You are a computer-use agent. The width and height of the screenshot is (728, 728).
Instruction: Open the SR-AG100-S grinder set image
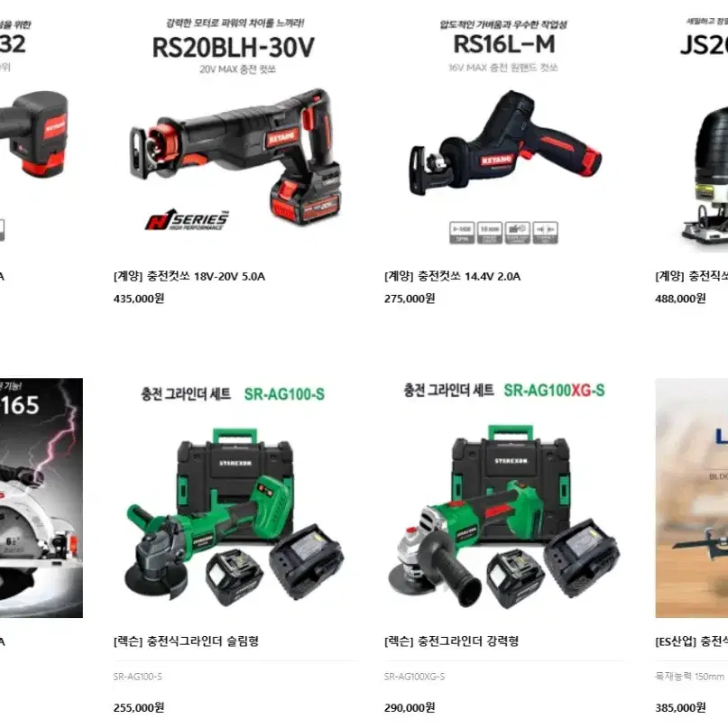click(235, 498)
